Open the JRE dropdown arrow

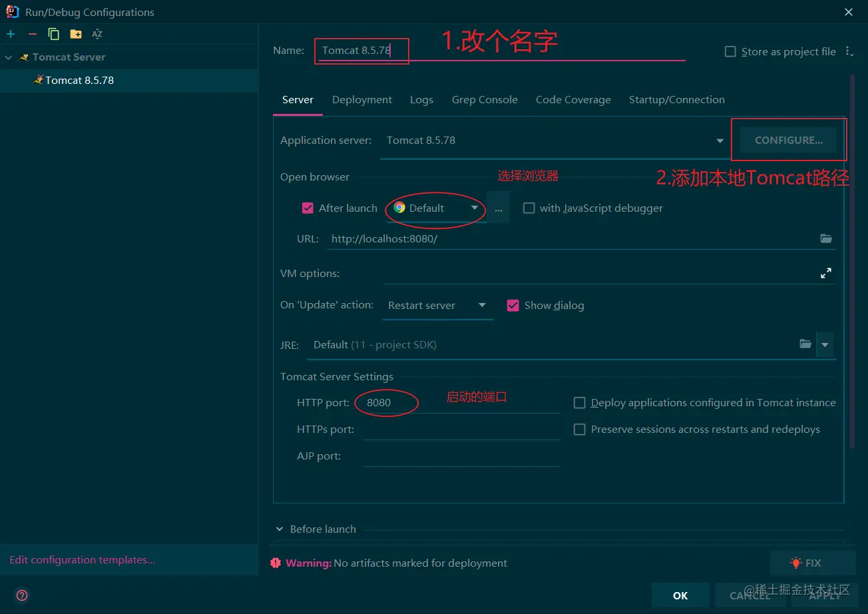click(825, 345)
